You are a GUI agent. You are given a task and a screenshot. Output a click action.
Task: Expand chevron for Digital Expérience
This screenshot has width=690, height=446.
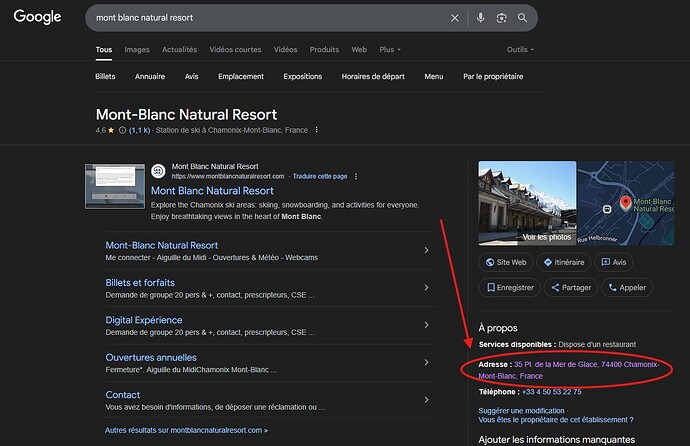(426, 325)
